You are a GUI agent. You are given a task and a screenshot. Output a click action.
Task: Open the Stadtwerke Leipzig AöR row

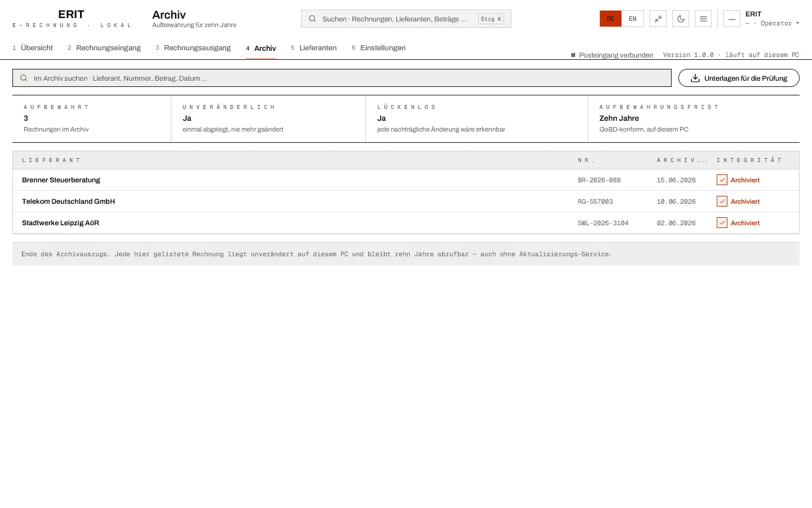pos(406,223)
